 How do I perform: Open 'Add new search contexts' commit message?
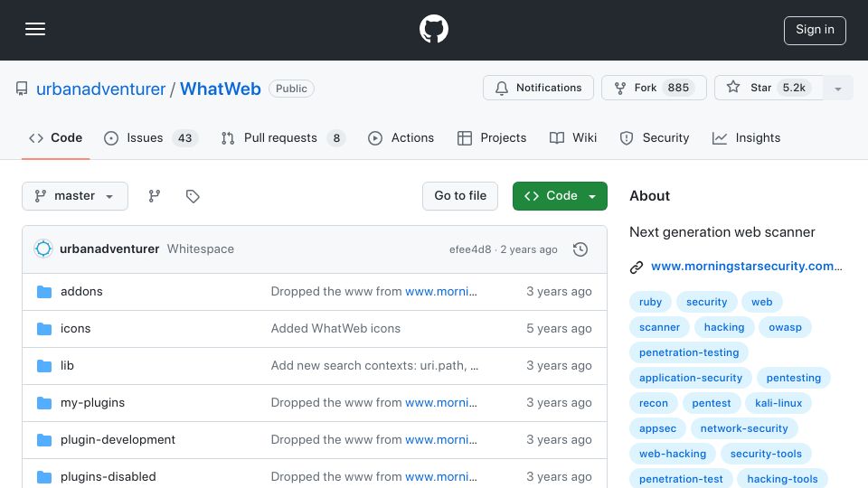click(374, 366)
